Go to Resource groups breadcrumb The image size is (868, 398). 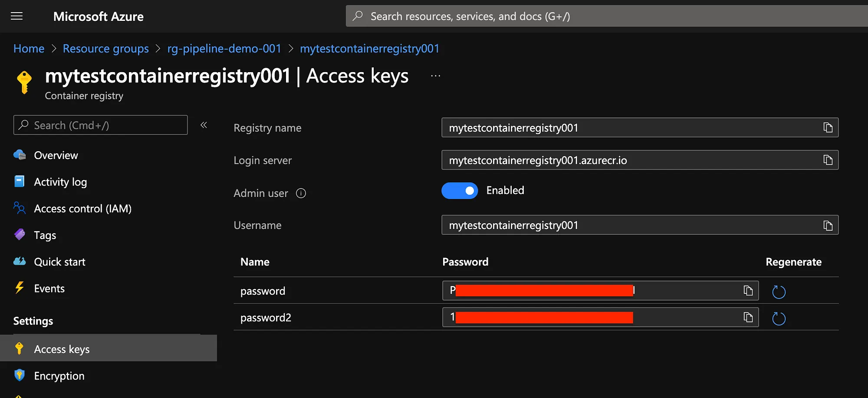click(106, 48)
